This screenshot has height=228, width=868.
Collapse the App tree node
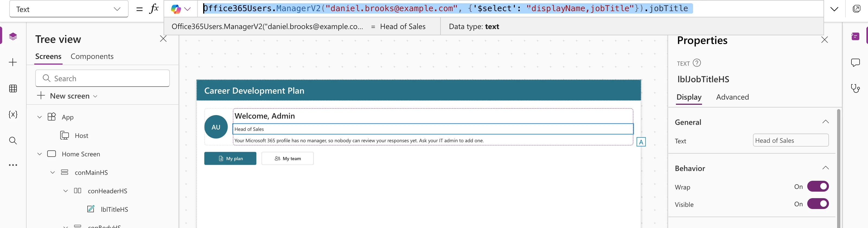pyautogui.click(x=39, y=117)
